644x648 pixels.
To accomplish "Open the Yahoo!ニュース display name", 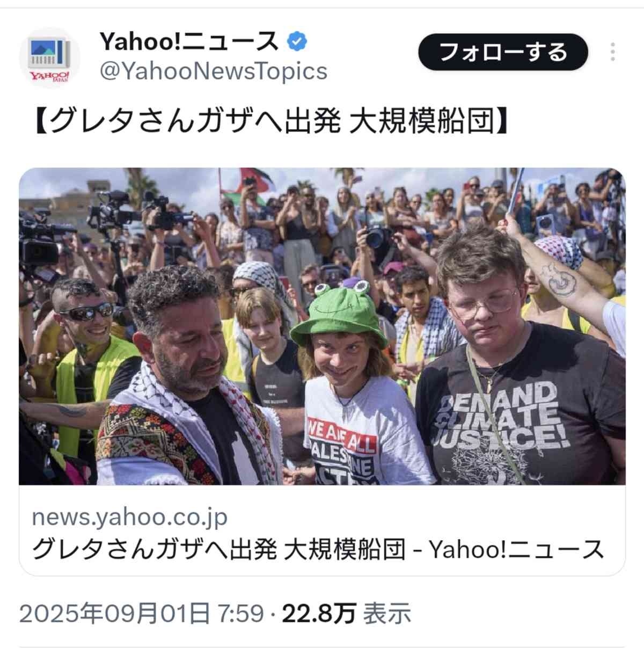I will coord(189,41).
